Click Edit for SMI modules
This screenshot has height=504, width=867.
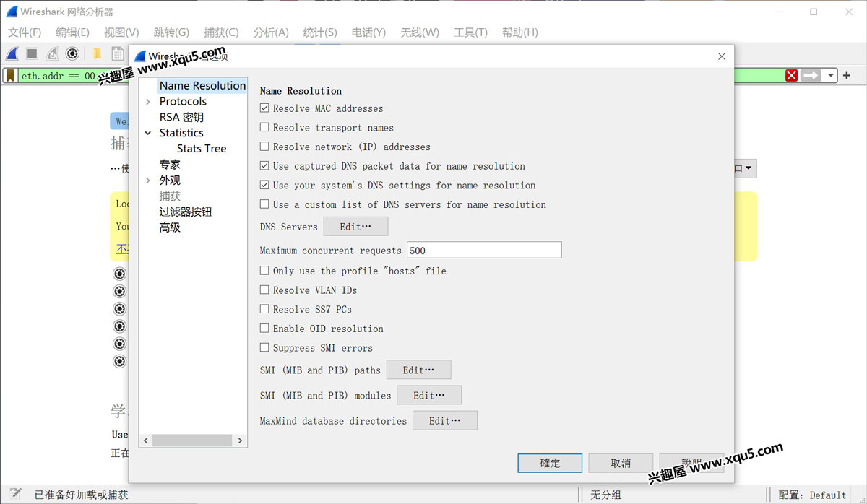(429, 396)
